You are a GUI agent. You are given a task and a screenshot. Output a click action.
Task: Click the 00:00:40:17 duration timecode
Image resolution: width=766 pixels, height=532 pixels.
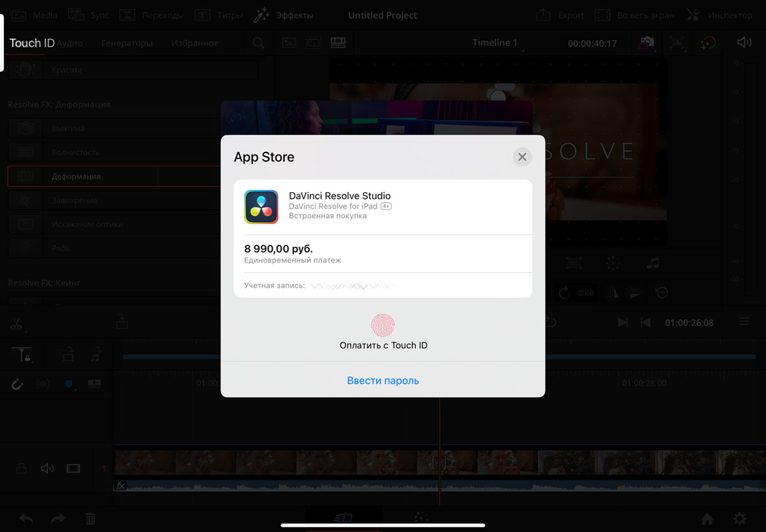(592, 43)
